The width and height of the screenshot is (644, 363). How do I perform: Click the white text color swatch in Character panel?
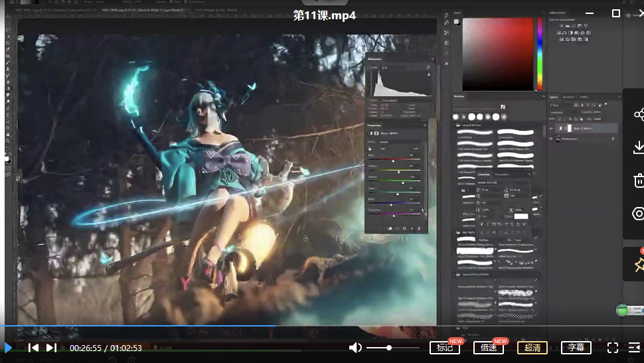521,216
